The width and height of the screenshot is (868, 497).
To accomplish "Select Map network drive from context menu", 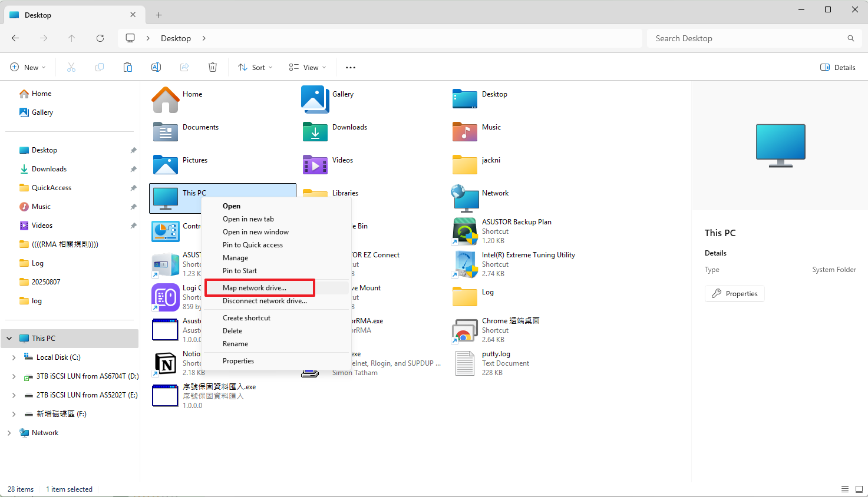I will [x=255, y=288].
